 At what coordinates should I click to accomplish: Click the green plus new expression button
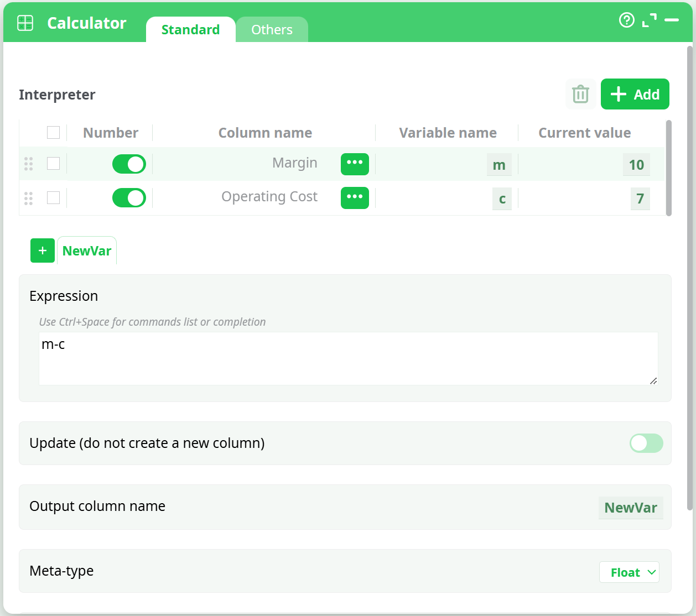click(43, 250)
